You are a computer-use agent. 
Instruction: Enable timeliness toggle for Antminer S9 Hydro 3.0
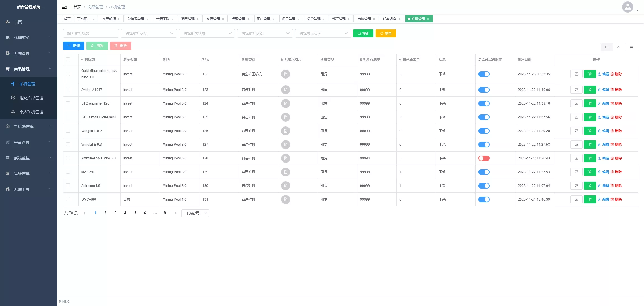tap(484, 158)
